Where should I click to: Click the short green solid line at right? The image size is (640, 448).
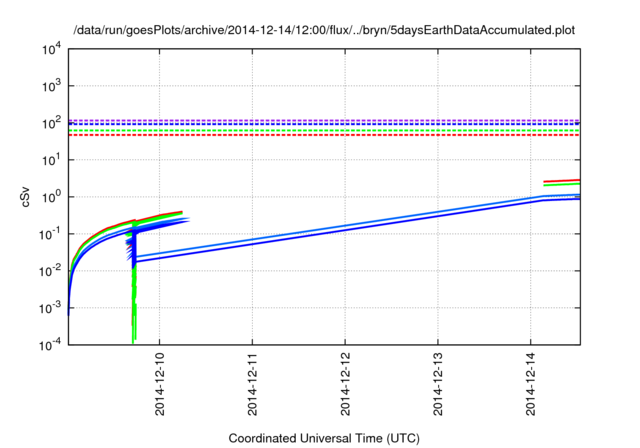coord(562,184)
